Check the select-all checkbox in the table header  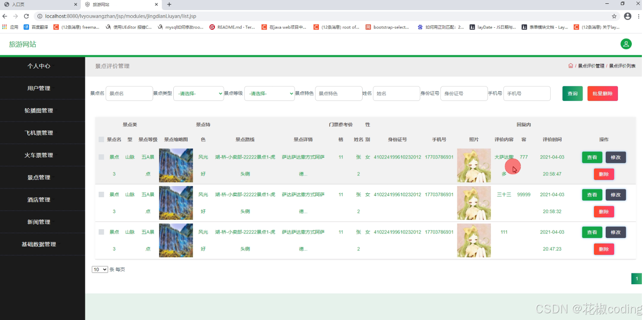pos(101,139)
